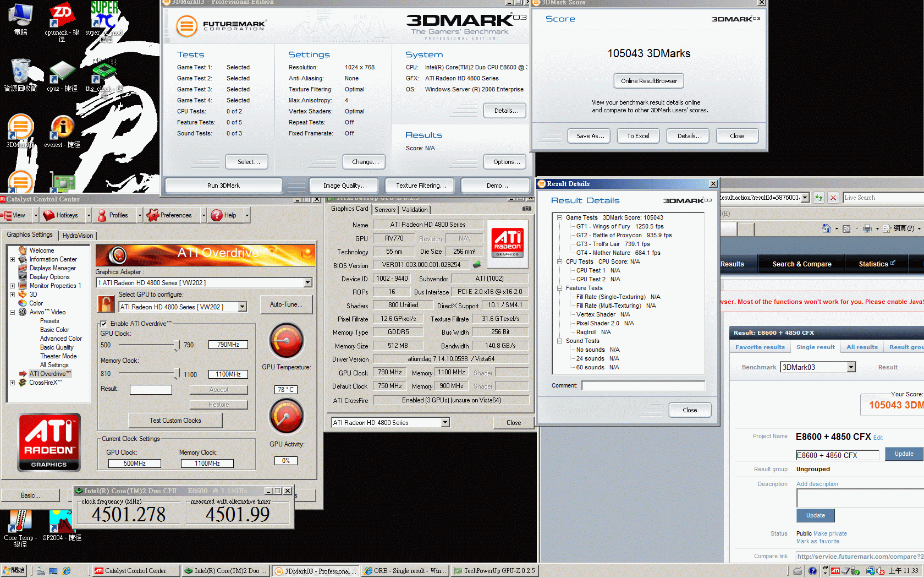Switch to the HydraVision tab
The width and height of the screenshot is (924, 578).
(x=78, y=235)
